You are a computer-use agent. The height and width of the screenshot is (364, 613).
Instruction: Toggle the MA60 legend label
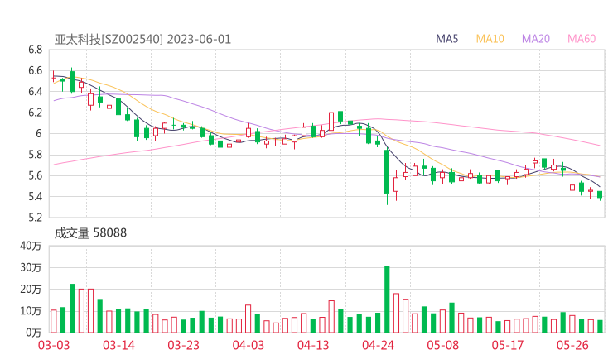582,39
